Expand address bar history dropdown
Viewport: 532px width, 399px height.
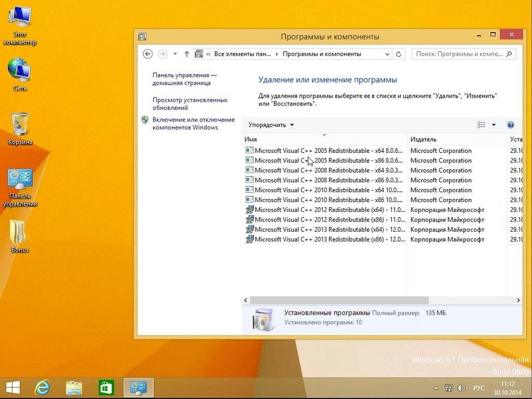(387, 54)
